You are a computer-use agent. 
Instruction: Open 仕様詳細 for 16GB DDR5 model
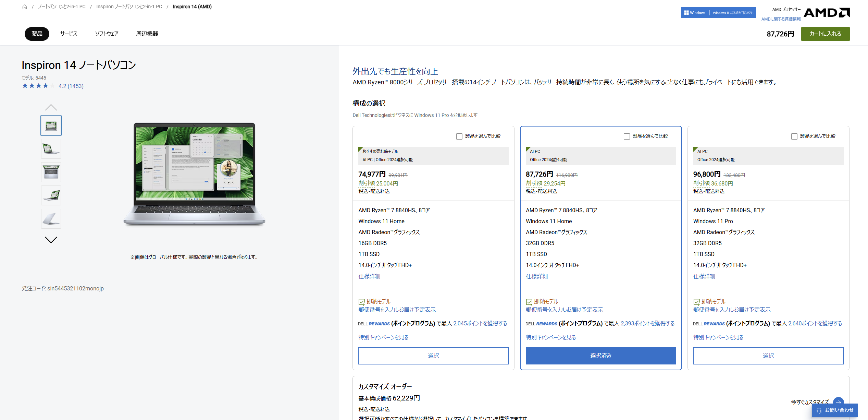coord(369,276)
